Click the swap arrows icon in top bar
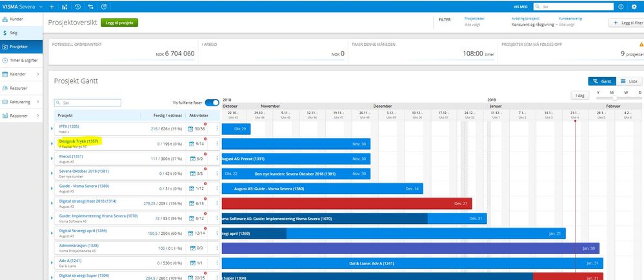Image resolution: width=644 pixels, height=280 pixels. 91,6
